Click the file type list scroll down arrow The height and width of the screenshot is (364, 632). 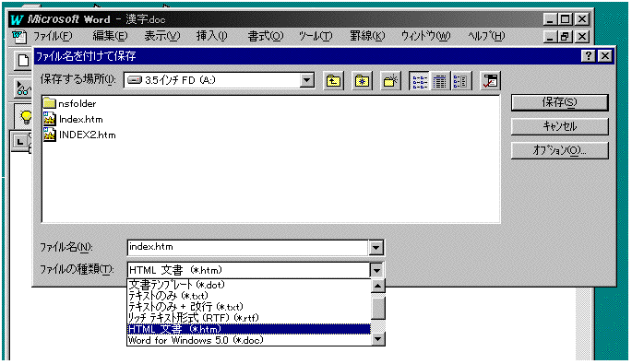click(377, 339)
